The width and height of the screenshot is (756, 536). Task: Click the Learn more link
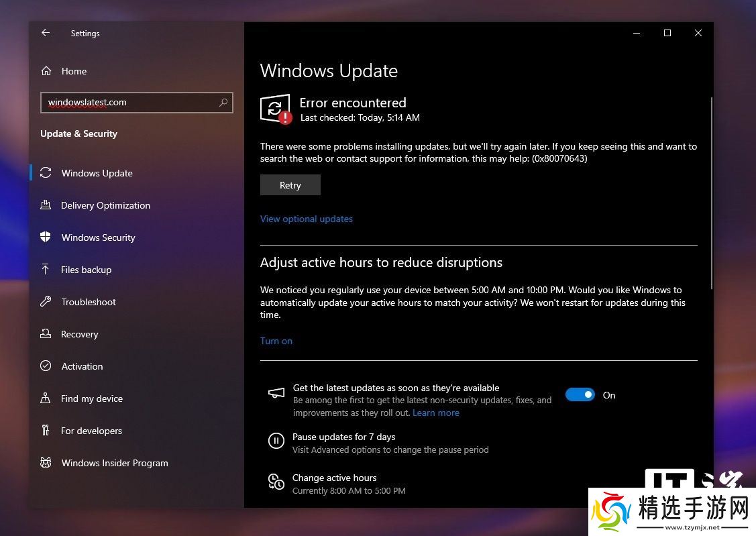coord(435,413)
